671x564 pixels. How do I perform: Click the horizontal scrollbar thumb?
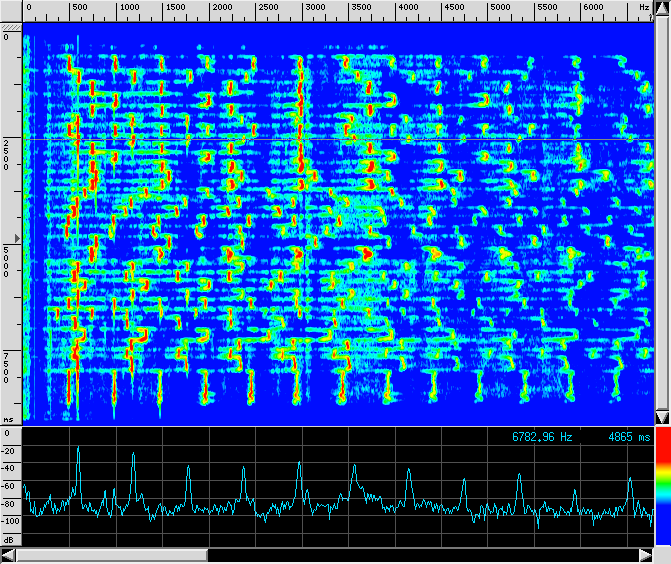pos(111,555)
